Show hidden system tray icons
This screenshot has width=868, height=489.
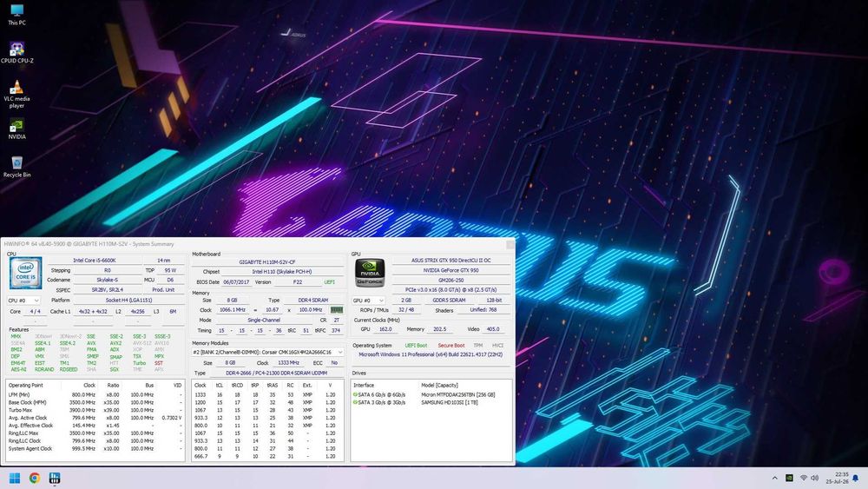click(774, 478)
